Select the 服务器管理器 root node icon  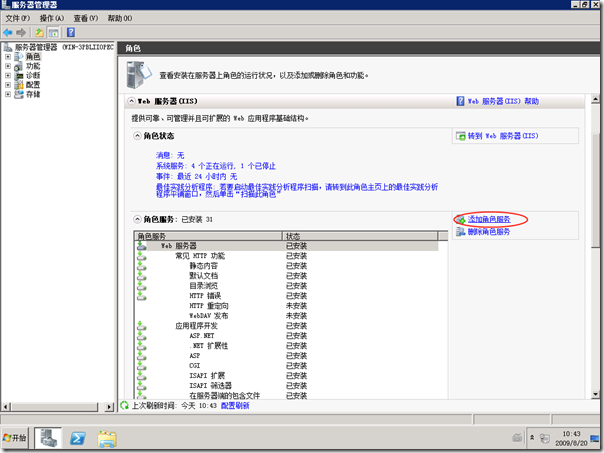click(8, 47)
